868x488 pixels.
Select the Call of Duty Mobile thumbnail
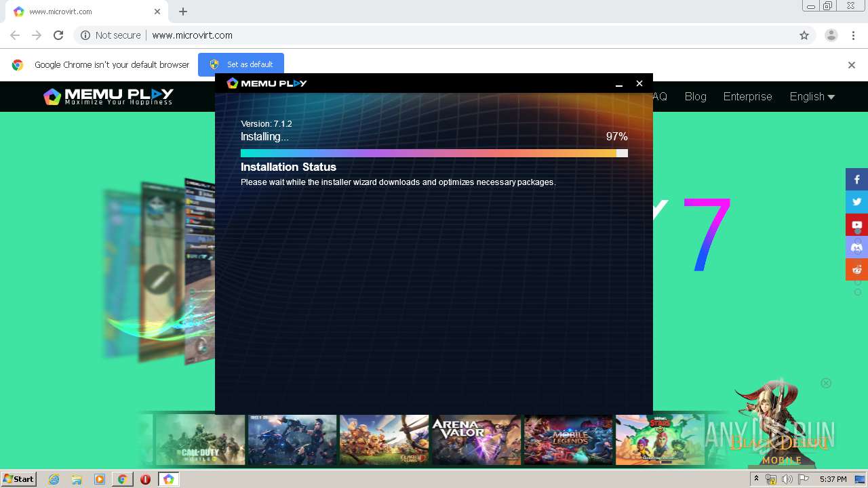[x=200, y=439]
